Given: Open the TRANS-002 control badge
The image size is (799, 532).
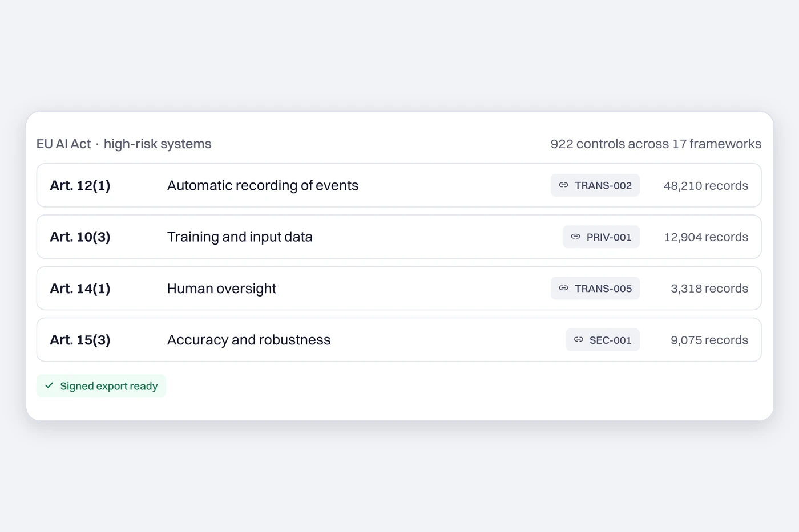Looking at the screenshot, I should point(595,185).
